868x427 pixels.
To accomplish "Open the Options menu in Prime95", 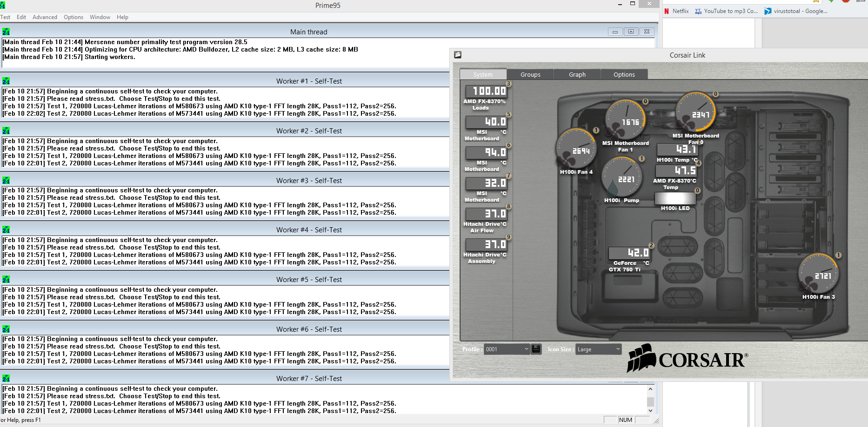I will point(73,17).
